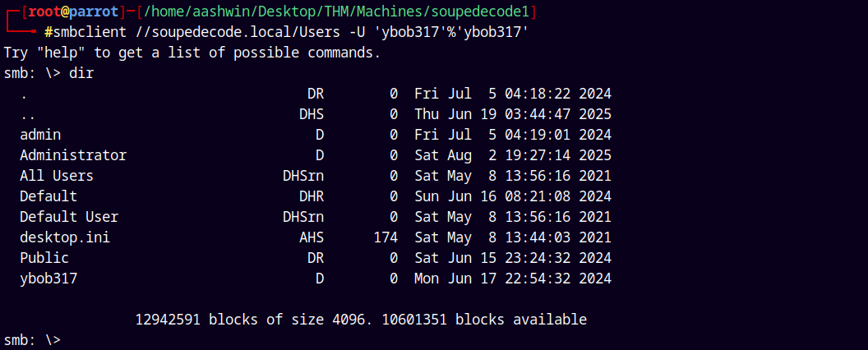Screen dimensions: 868x350
Task: Select the DHSrn attribute of All Users
Action: (x=303, y=176)
